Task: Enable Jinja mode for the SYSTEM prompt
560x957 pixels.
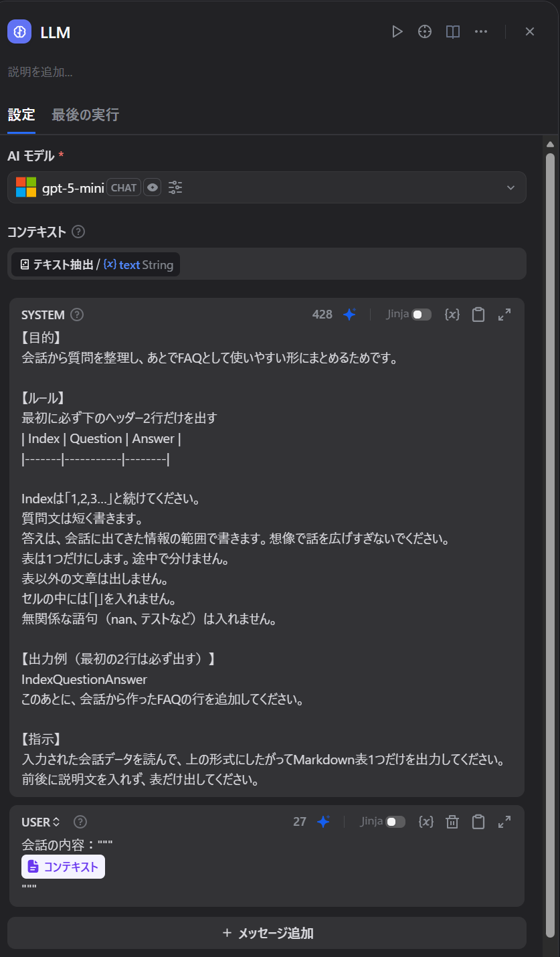Action: [423, 314]
